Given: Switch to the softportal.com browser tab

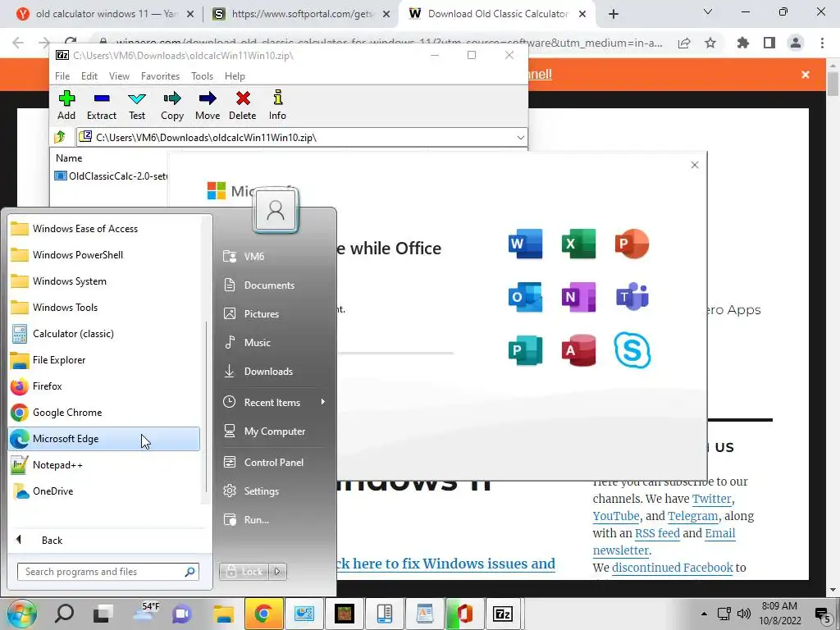Looking at the screenshot, I should [x=302, y=14].
